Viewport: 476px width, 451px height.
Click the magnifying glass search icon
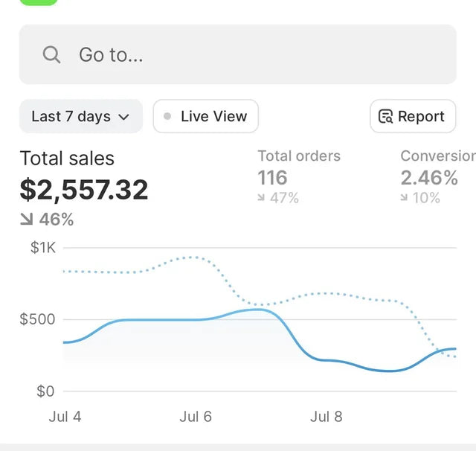click(x=51, y=54)
